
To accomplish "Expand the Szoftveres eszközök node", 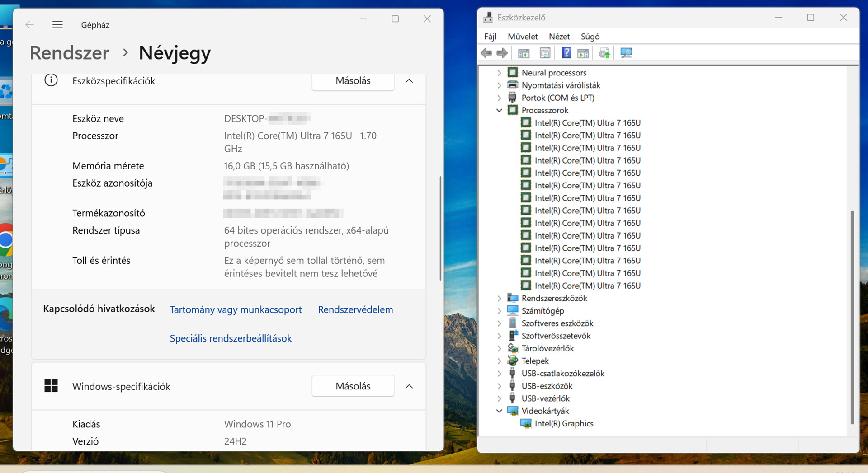I will click(499, 323).
